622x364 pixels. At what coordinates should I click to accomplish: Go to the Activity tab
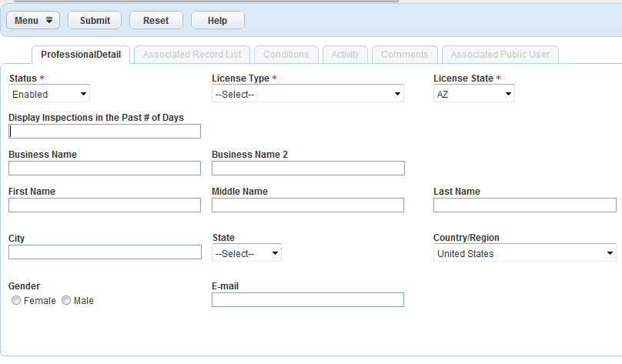coord(345,55)
